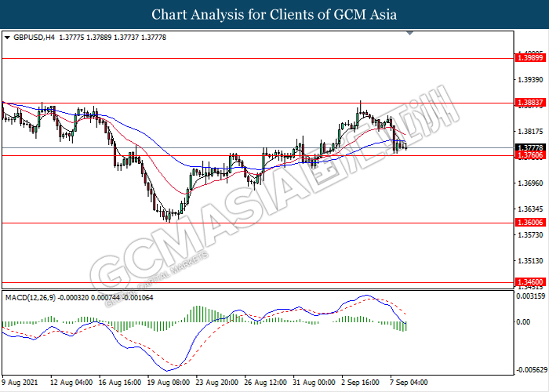This screenshot has width=549, height=392.
Task: Click the triangle before the GBPUSD,H4 title
Action: [7, 38]
